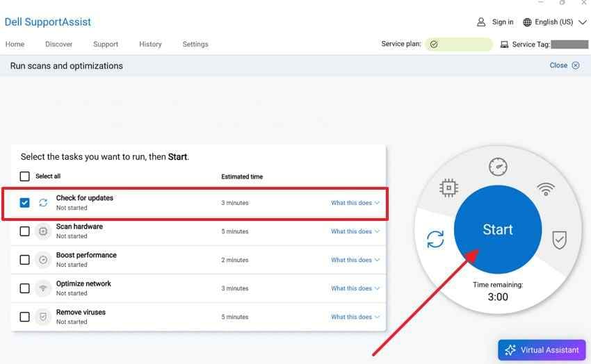Switch to the Support tab
The height and width of the screenshot is (364, 591).
(106, 44)
